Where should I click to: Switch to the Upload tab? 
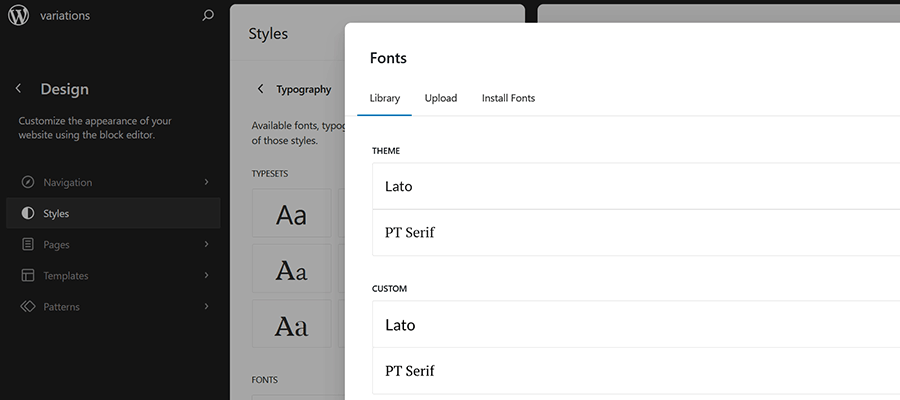440,98
